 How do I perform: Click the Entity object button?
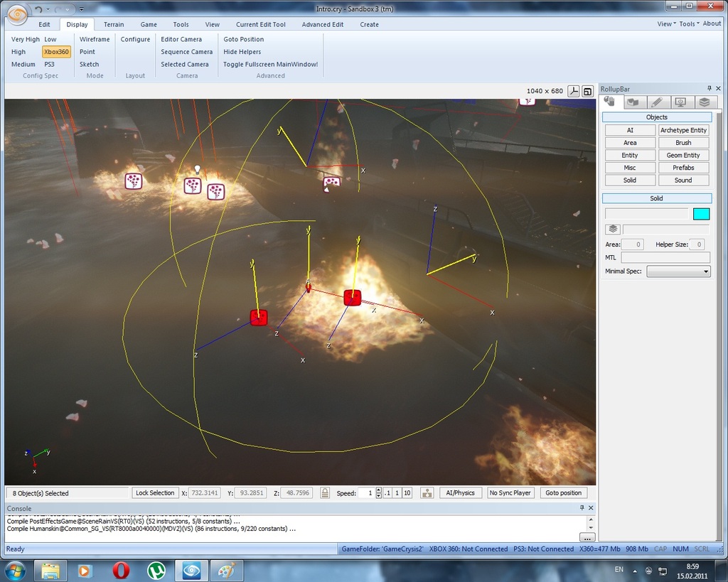pyautogui.click(x=630, y=156)
